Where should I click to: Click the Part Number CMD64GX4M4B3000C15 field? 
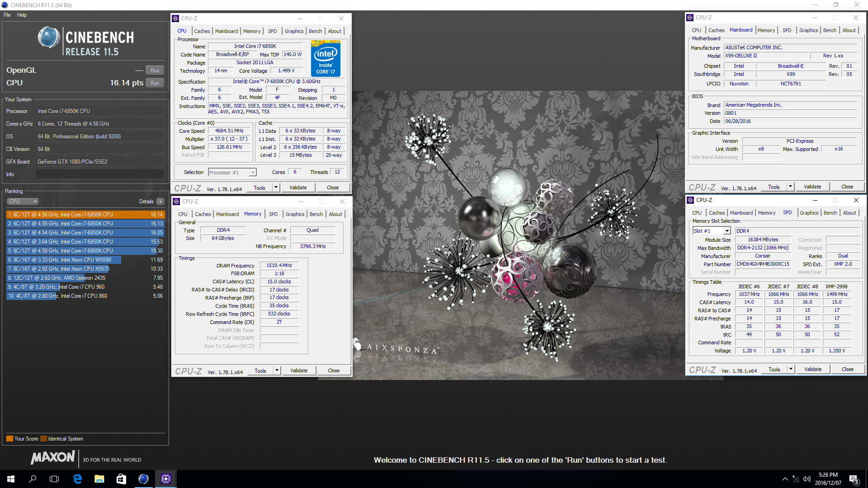[763, 264]
